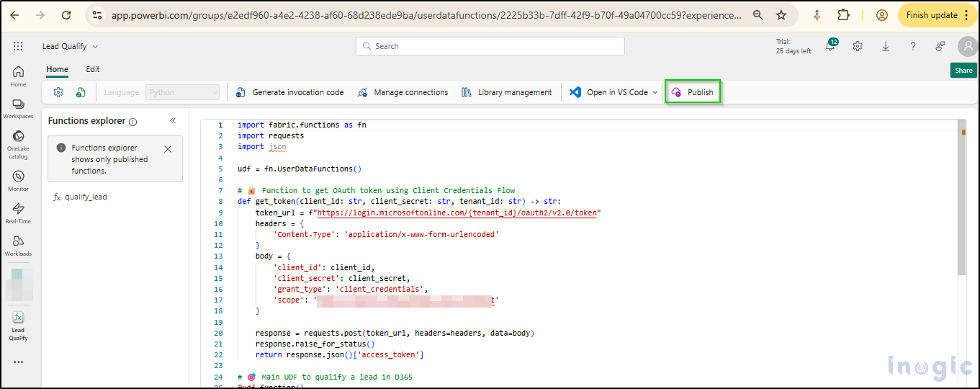Click the browser forward arrow
Screen dimensions: 980x389
tap(40, 15)
